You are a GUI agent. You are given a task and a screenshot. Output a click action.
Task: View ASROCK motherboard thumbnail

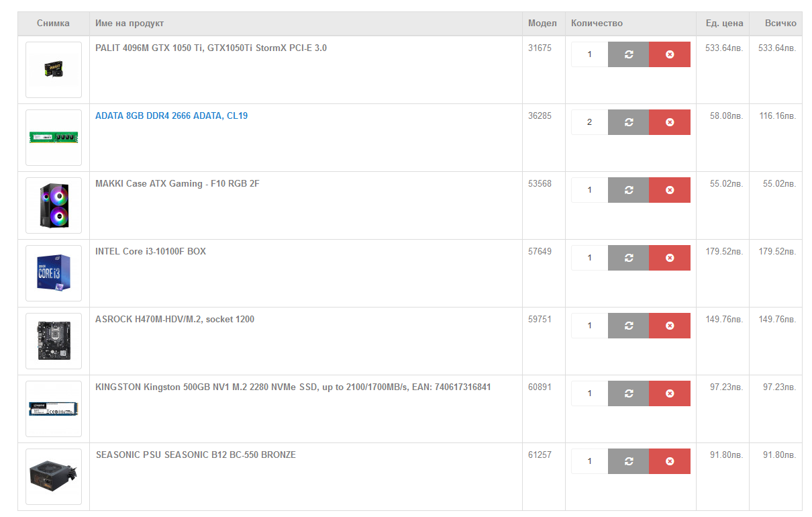coord(54,341)
